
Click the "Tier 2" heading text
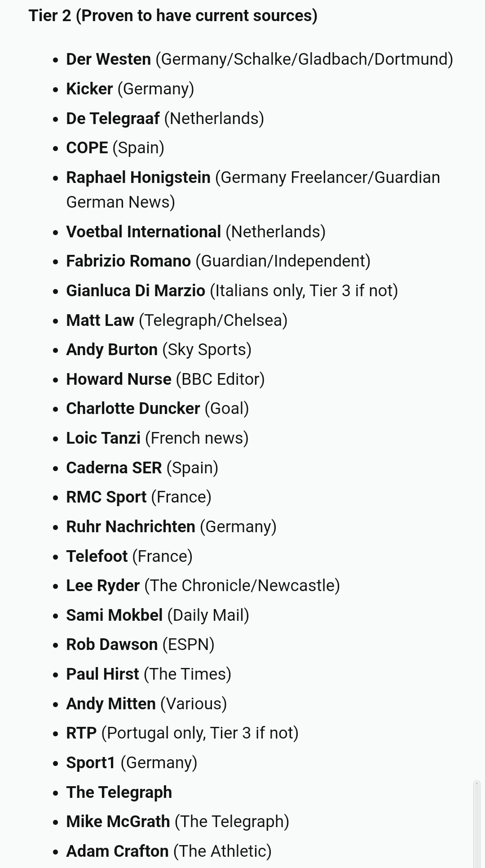coord(172,16)
